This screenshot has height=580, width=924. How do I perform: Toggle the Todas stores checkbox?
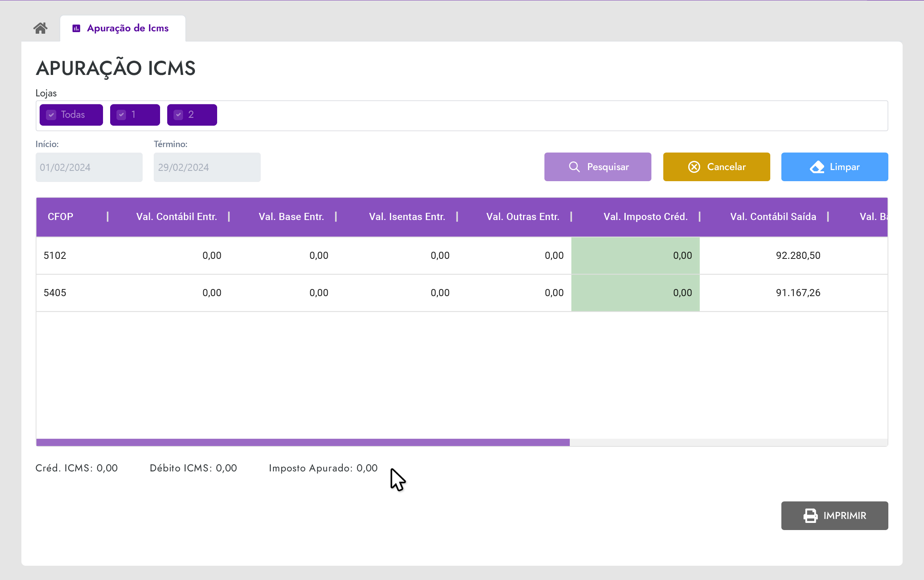tap(52, 115)
